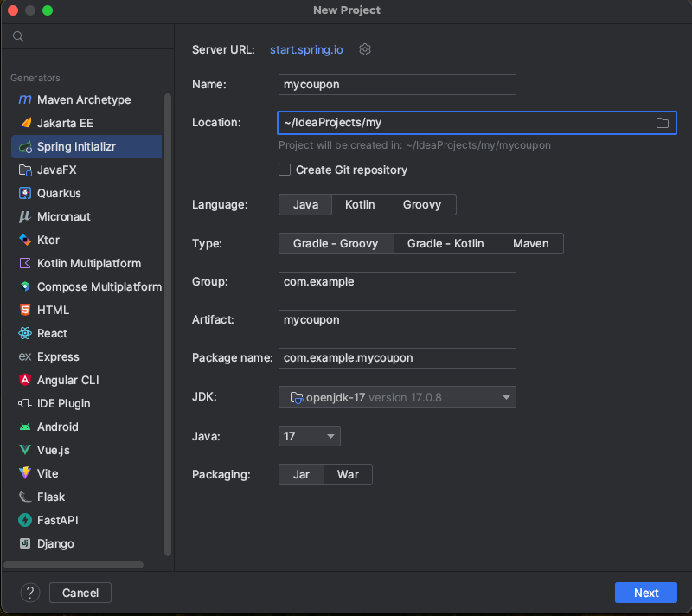Click the Vue.js green V icon

(25, 450)
